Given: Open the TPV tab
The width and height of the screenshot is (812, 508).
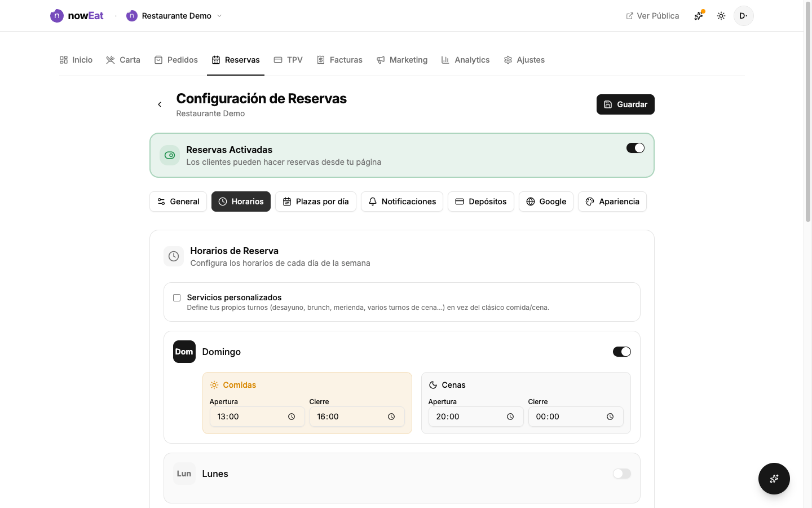Looking at the screenshot, I should (288, 60).
